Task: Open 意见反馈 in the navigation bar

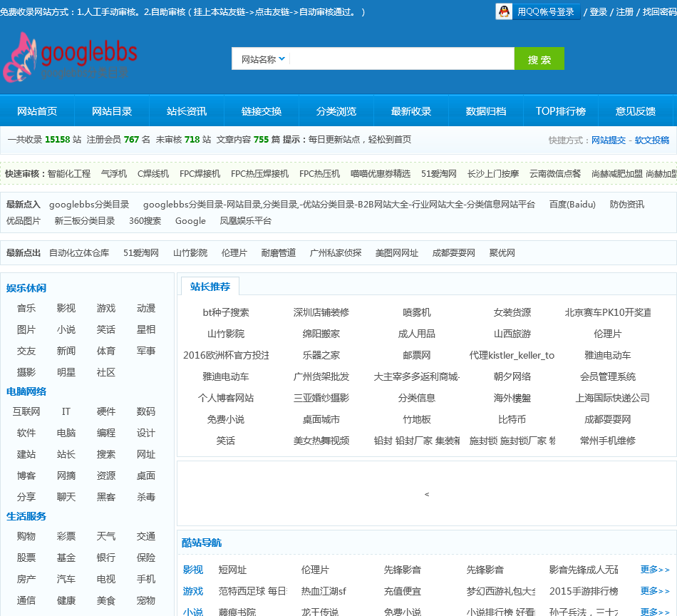Action: pos(635,111)
